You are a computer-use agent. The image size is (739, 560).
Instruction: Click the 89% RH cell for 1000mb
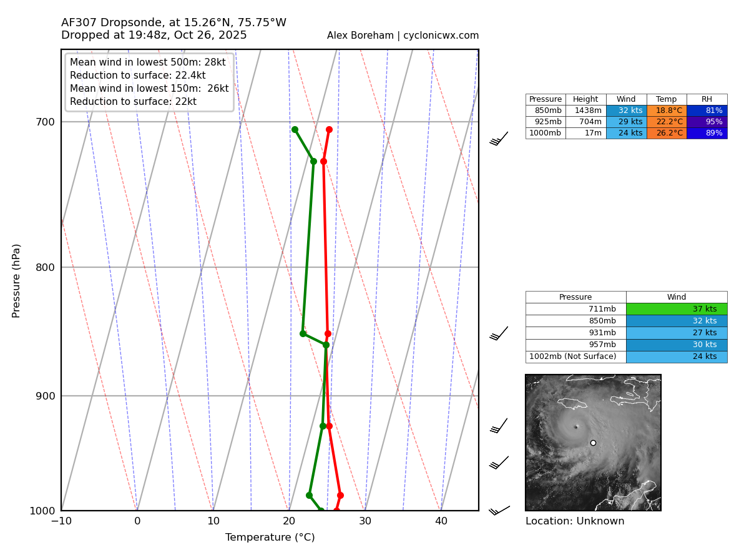point(707,132)
